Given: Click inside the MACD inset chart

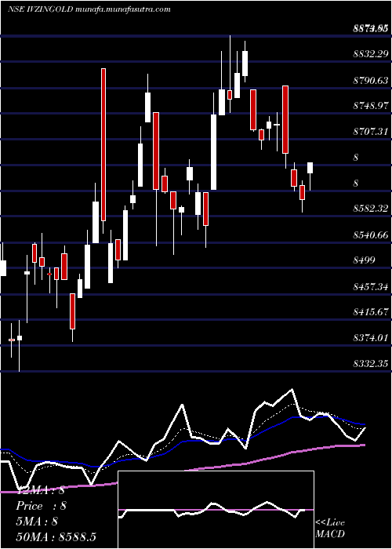Looking at the screenshot, I should click(216, 510).
